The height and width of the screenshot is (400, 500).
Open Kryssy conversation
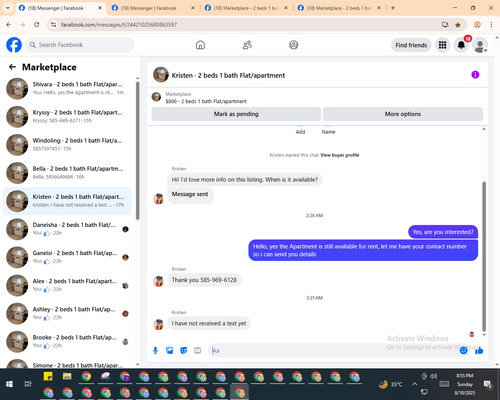coord(67,117)
